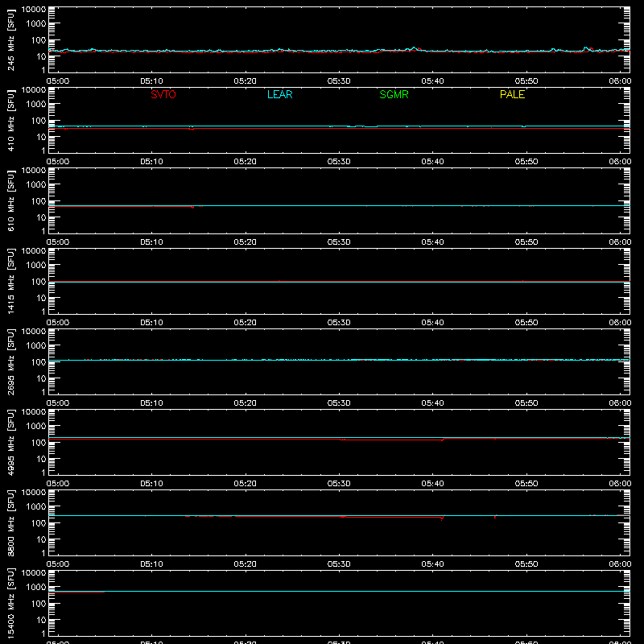Select the "1415 MHz [SFU]" axis title
Screen dimensions: 644x644
point(10,281)
